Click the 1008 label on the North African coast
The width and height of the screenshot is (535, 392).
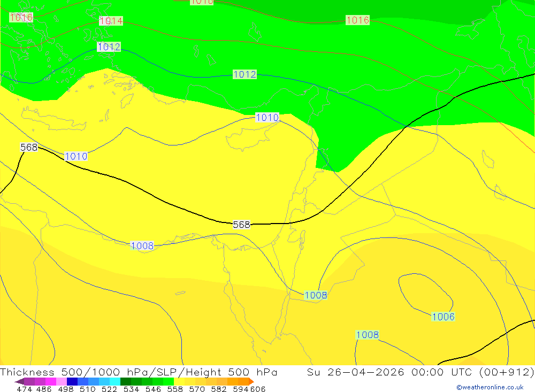tap(142, 245)
